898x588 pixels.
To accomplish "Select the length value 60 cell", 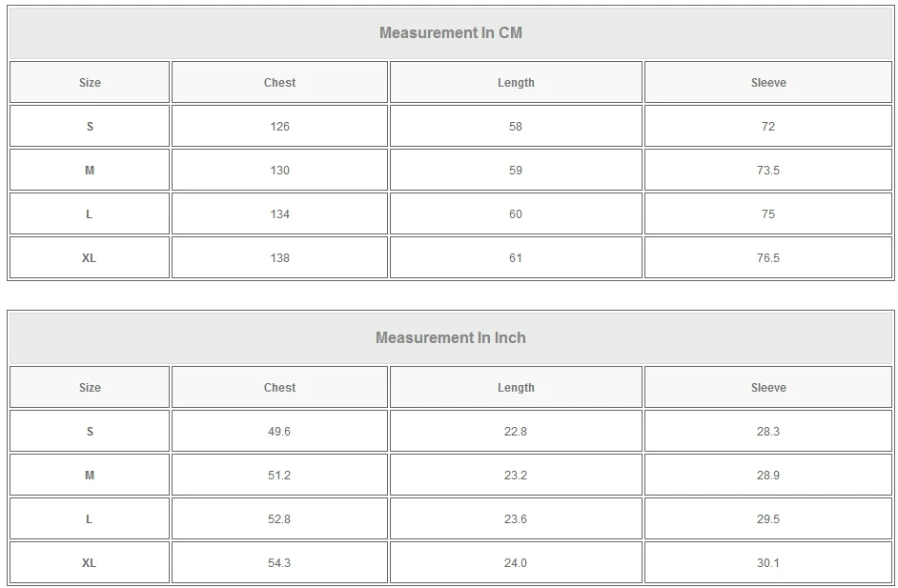I will tap(516, 214).
